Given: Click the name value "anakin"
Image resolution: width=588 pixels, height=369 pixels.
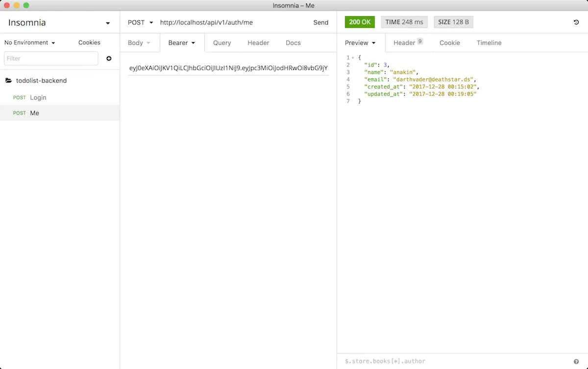Looking at the screenshot, I should click(403, 72).
